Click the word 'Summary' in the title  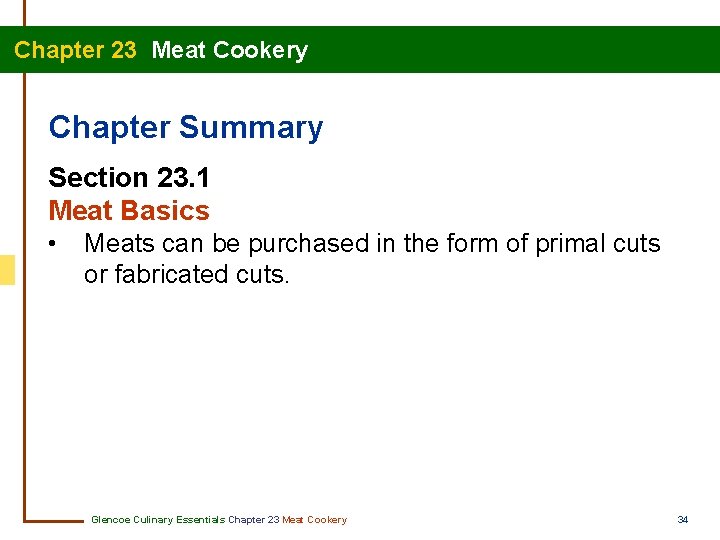point(251,128)
